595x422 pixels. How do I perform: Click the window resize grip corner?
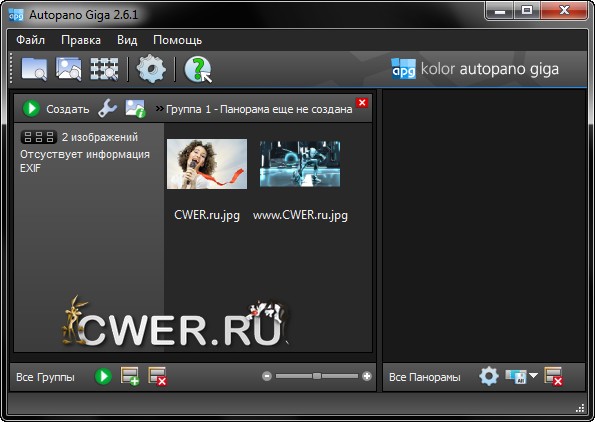(580, 408)
